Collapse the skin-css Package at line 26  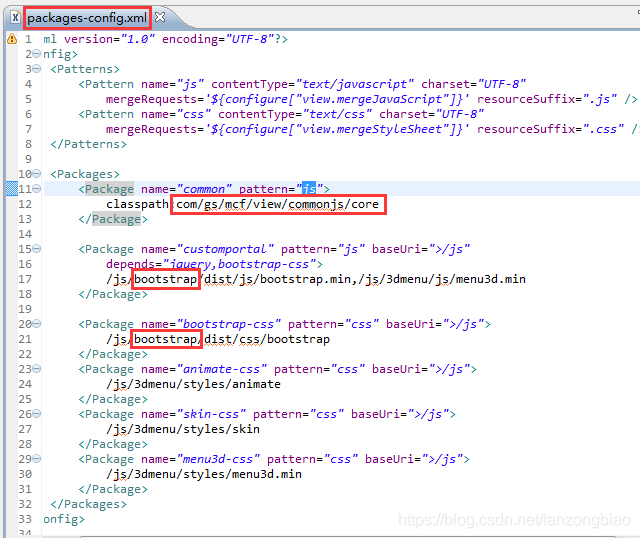coord(37,414)
